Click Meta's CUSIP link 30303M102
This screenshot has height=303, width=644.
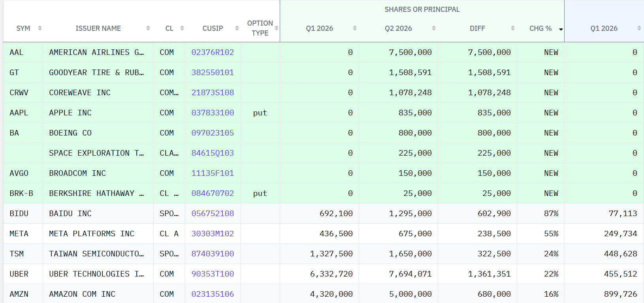213,233
